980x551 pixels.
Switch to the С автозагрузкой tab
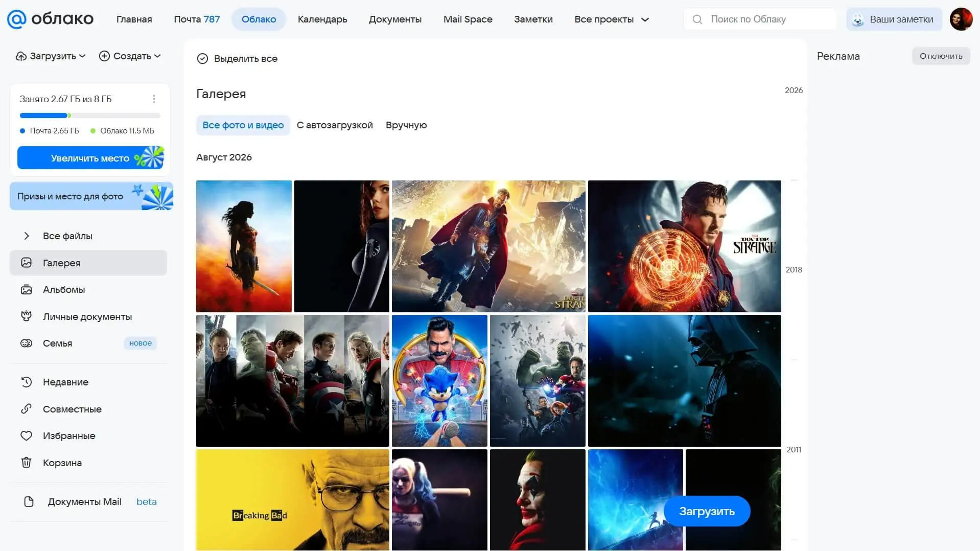(x=335, y=125)
